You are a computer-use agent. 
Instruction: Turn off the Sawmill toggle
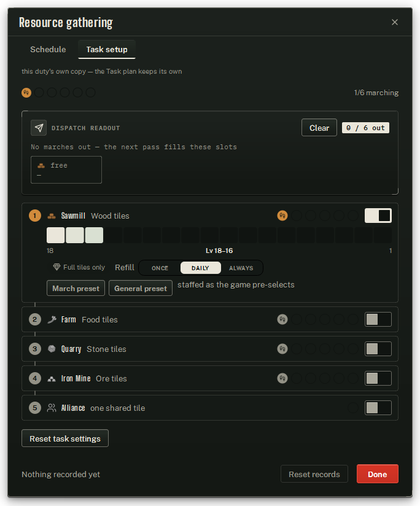pos(378,216)
